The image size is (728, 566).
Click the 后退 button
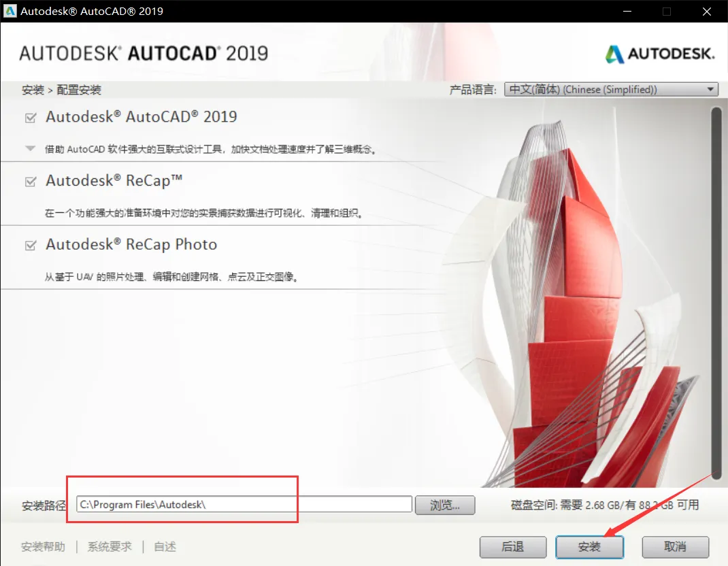coord(512,546)
